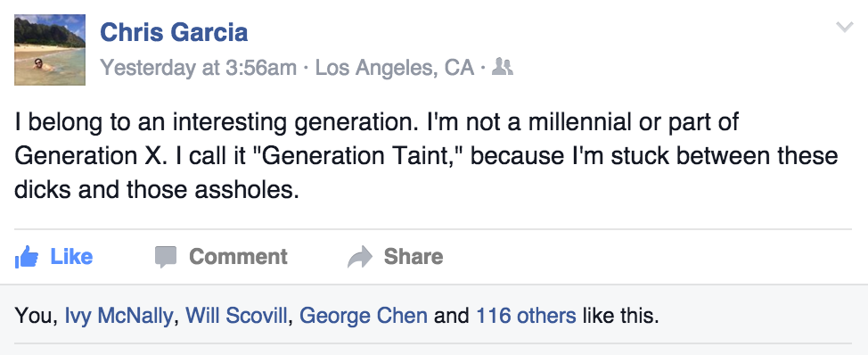The height and width of the screenshot is (355, 868).
Task: Click the Share text button
Action: 414,256
